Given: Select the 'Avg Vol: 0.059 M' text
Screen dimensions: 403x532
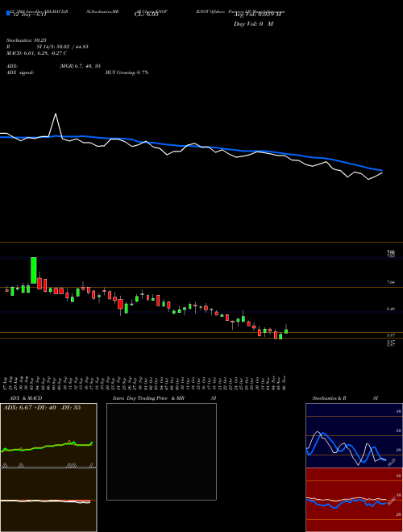Looking at the screenshot, I should pyautogui.click(x=258, y=15).
